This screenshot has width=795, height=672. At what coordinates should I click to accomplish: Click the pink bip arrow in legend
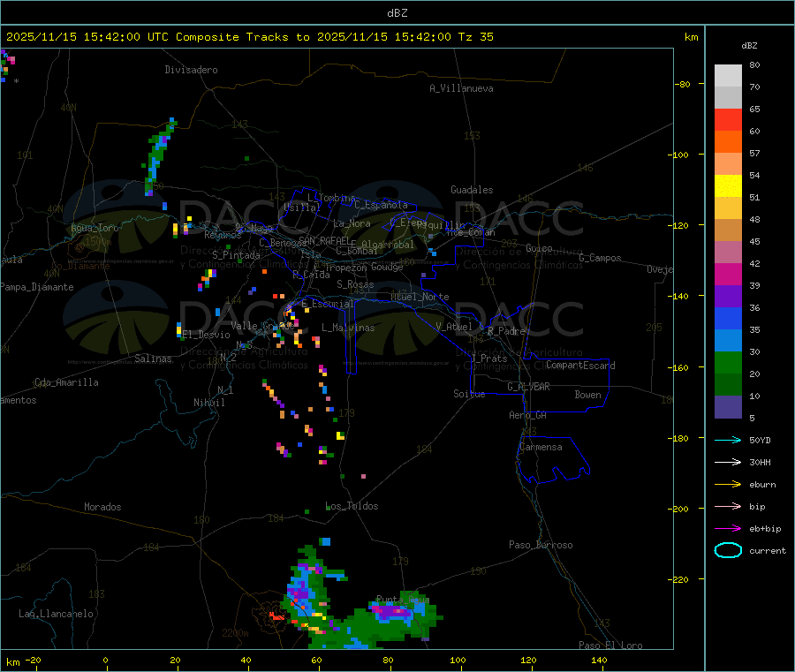pos(728,506)
